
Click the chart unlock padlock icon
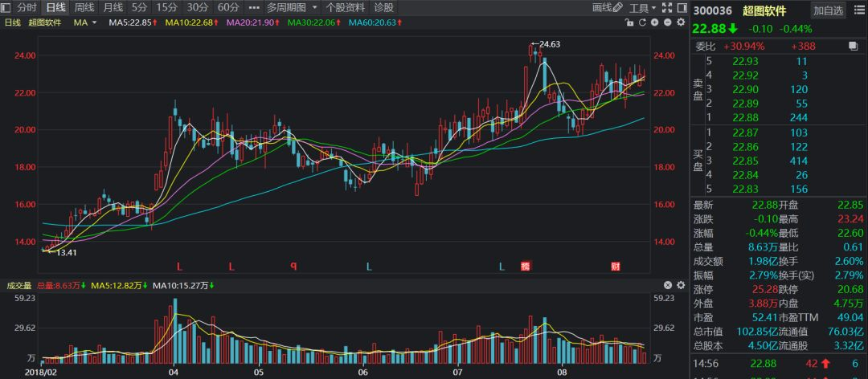[x=628, y=22]
